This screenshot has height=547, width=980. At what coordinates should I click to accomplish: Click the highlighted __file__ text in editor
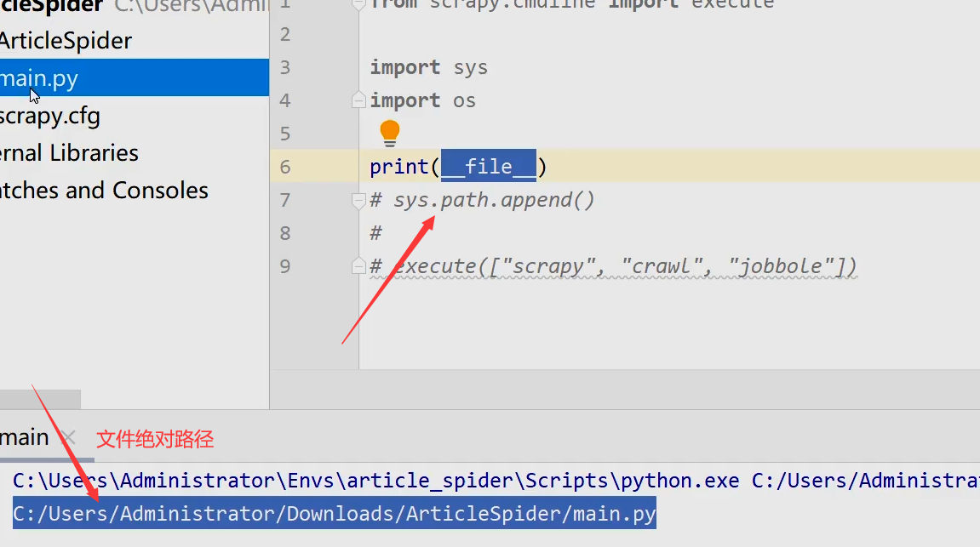tap(489, 167)
